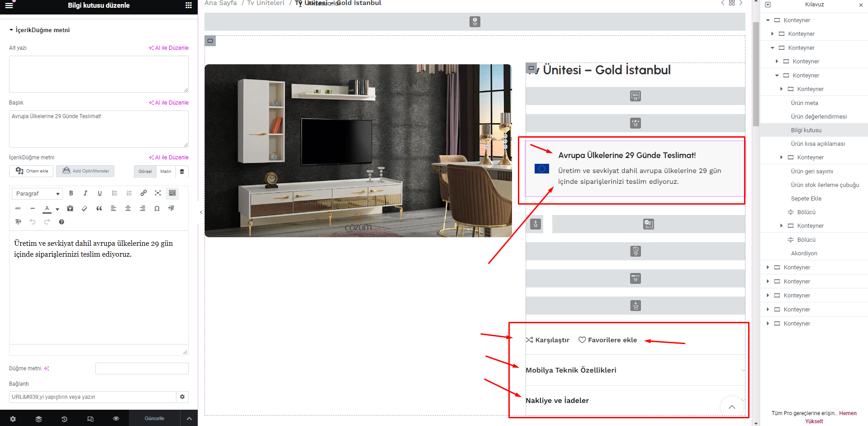
Task: Apply strikethrough formatting (ABC icon)
Action: pos(18,208)
